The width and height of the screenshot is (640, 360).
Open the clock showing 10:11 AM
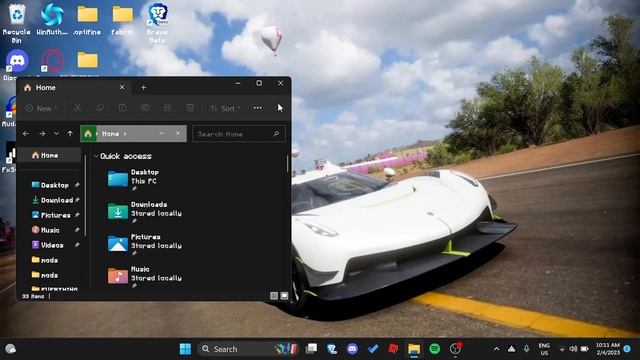pos(608,349)
